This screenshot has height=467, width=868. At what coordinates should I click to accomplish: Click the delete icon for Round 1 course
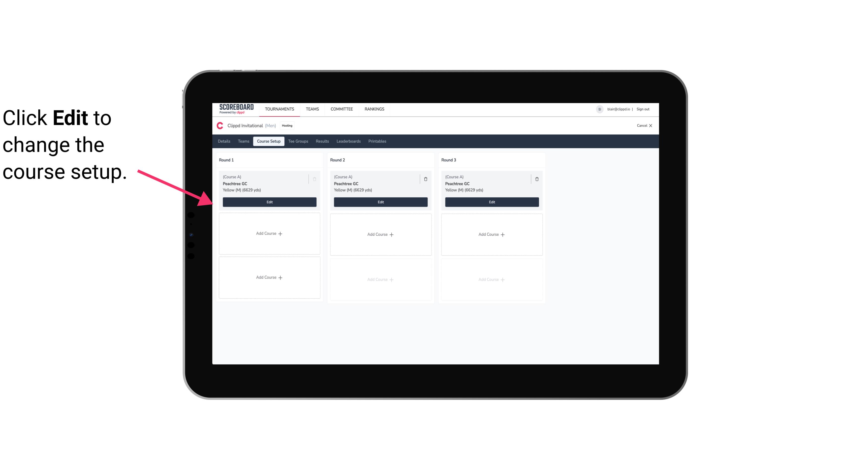(314, 179)
